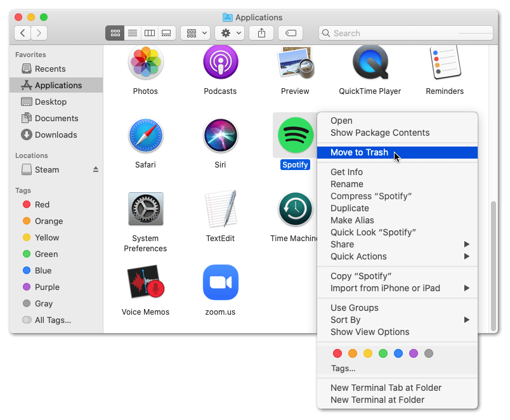Filter by the Orange sidebar tag

[56, 221]
